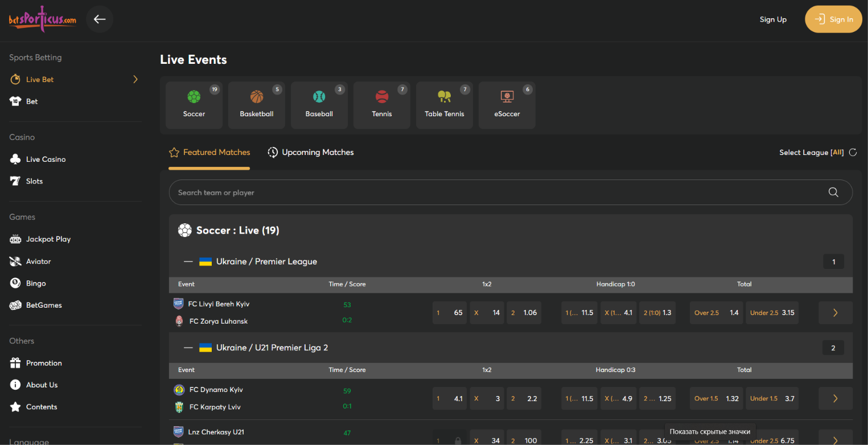Go back using the arrow button
868x445 pixels.
click(x=100, y=19)
